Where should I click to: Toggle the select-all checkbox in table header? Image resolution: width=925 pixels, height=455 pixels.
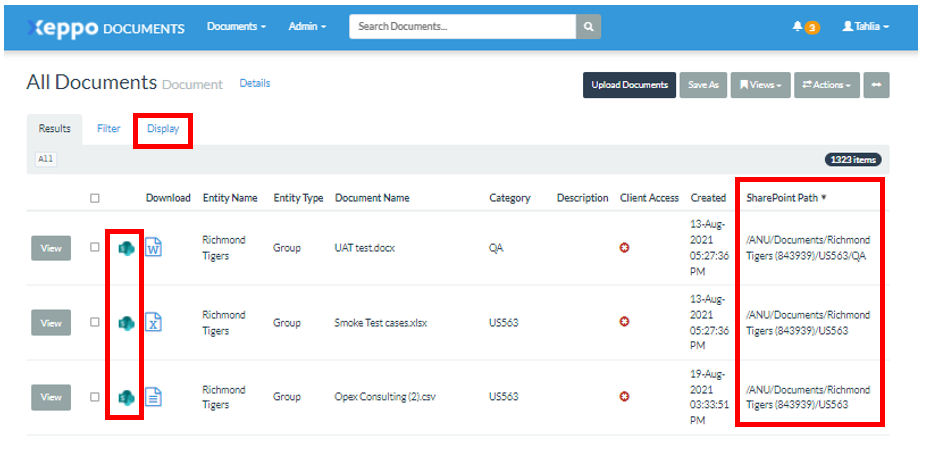click(95, 198)
